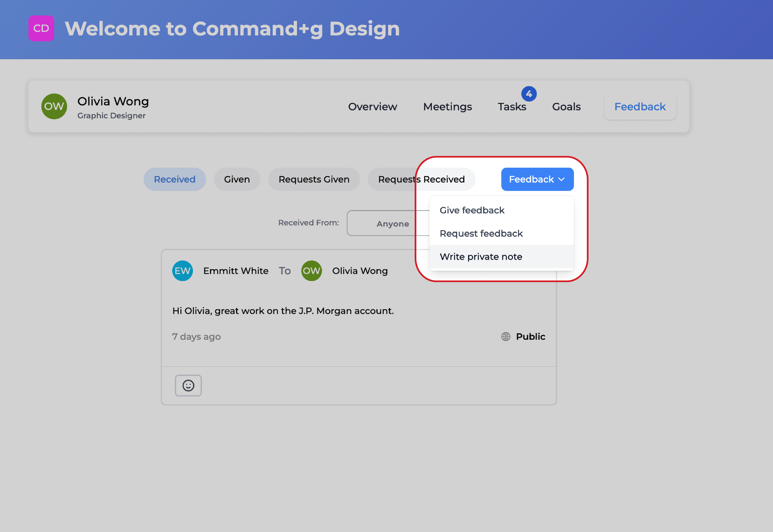Click the OW avatar in feedback card

[x=311, y=271]
